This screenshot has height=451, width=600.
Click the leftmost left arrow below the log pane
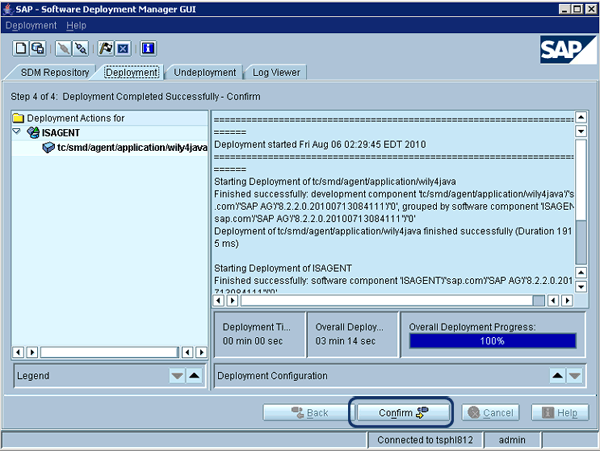218,301
